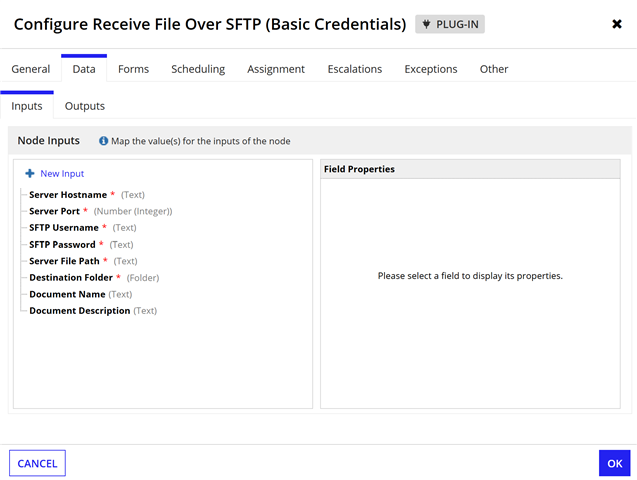Viewport: 637px width, 480px height.
Task: Switch to the Escalations tab
Action: [x=355, y=69]
